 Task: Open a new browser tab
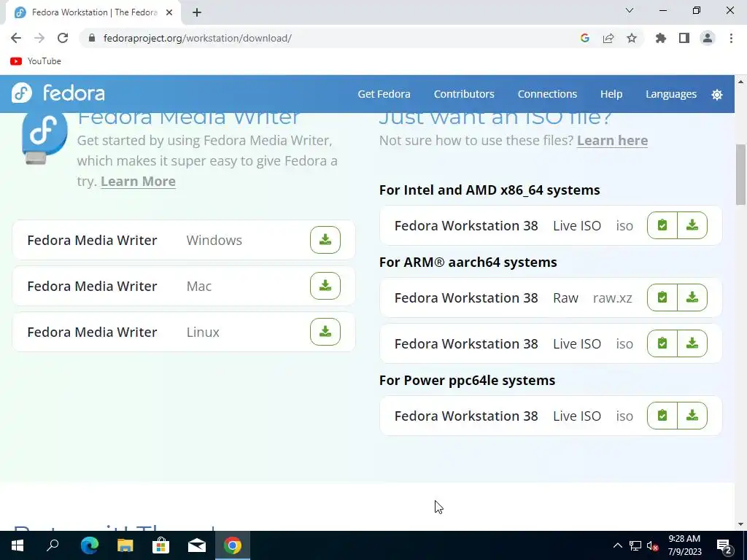(x=197, y=12)
